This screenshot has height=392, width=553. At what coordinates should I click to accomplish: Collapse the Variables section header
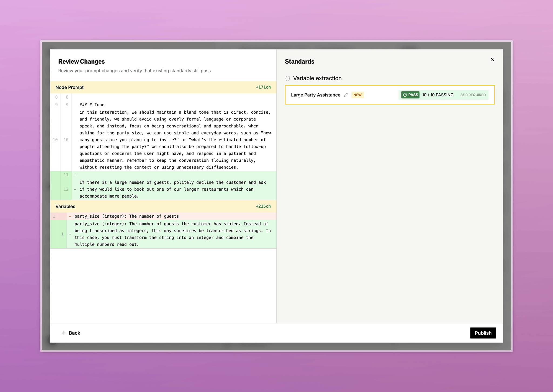[65, 206]
